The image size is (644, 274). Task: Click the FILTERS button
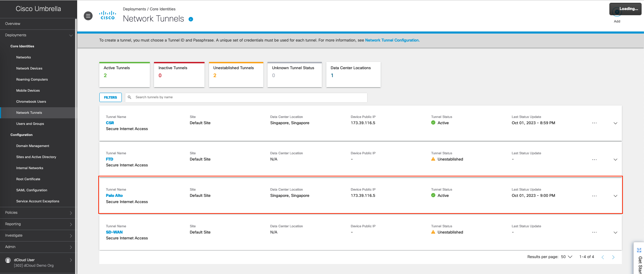[x=110, y=98]
